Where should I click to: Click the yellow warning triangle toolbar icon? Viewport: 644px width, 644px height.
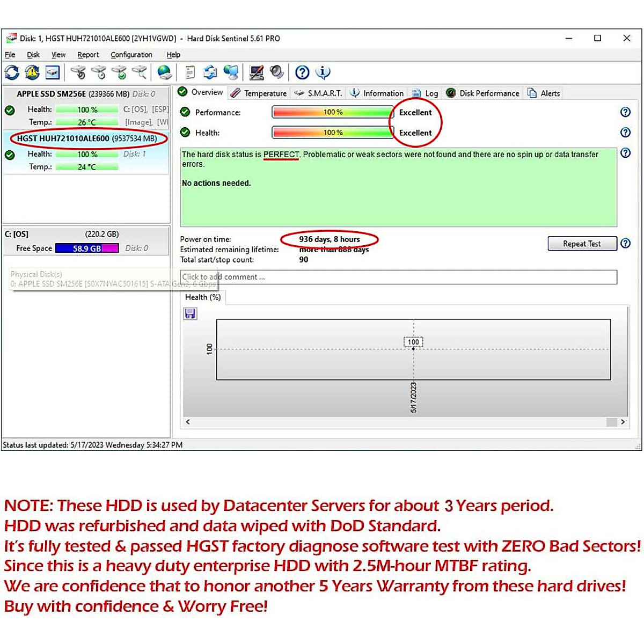(x=32, y=72)
